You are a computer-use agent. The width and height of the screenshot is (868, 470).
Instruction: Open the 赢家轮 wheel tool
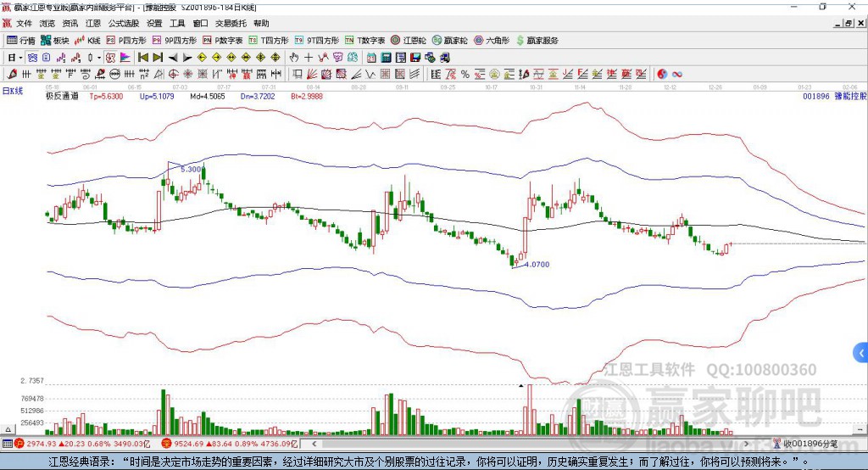coord(449,41)
